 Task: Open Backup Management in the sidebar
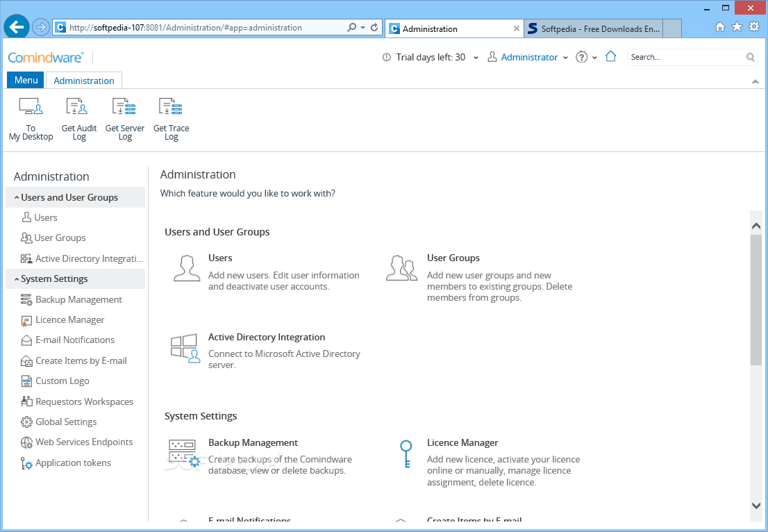click(72, 300)
